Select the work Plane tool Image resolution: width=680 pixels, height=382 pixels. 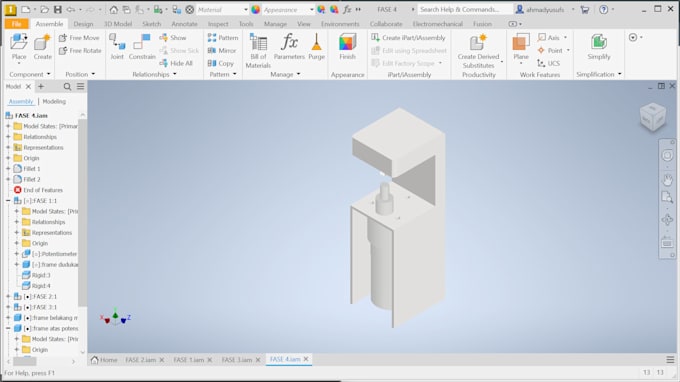(521, 47)
